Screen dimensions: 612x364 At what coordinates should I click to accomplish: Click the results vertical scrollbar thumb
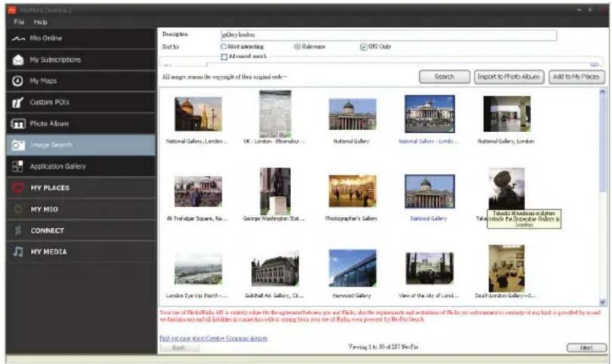tap(602, 144)
